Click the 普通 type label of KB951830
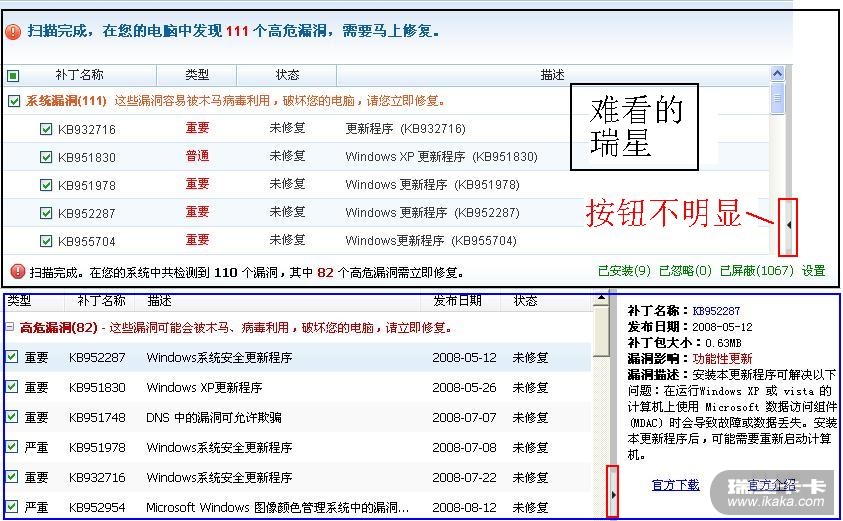The width and height of the screenshot is (843, 521). pos(197,156)
